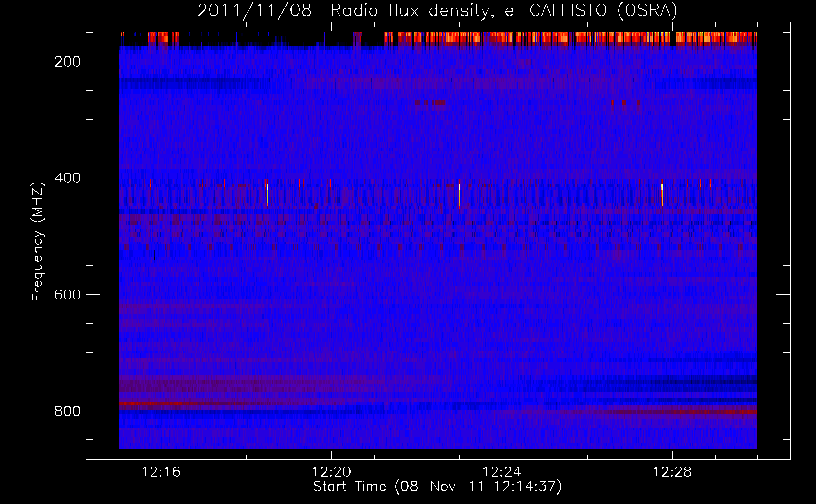Click the 'Frequency (MHZ)' axis label
This screenshot has height=504, width=816.
[38, 242]
